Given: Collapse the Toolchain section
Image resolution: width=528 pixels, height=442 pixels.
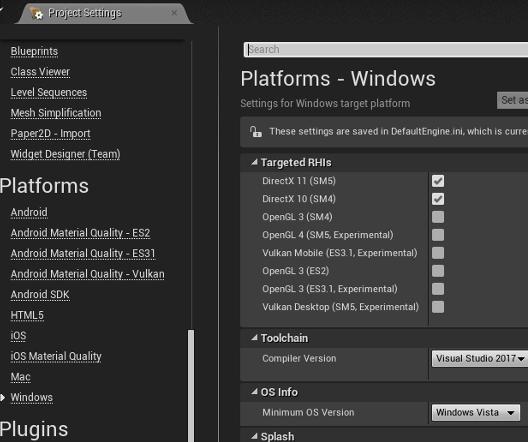Looking at the screenshot, I should tap(254, 338).
